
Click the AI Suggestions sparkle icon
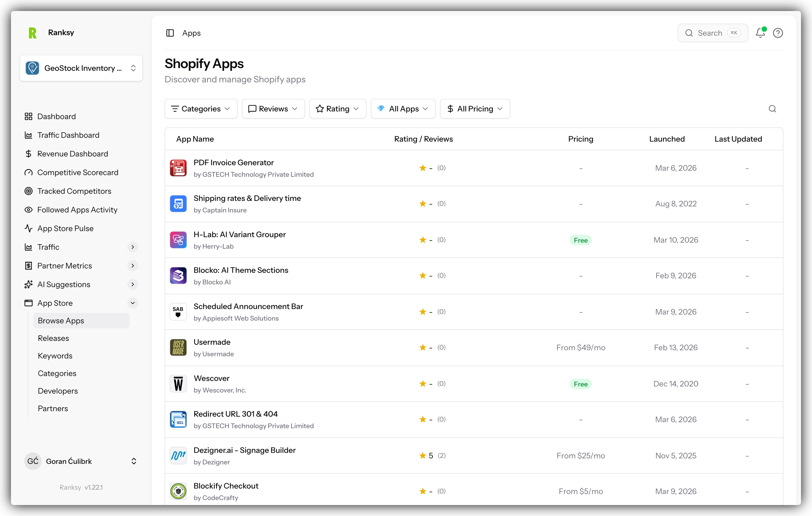pyautogui.click(x=28, y=285)
